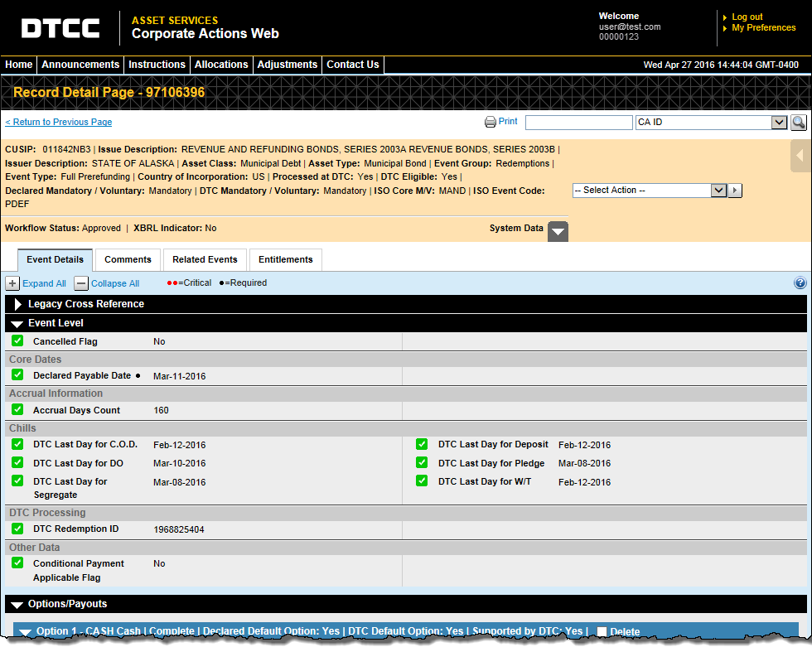Viewport: 812px width, 652px height.
Task: Expand the Legacy Cross Reference section
Action: 19,304
